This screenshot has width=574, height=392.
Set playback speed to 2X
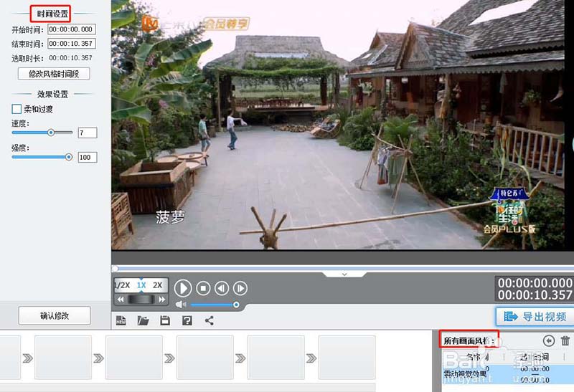click(x=158, y=285)
